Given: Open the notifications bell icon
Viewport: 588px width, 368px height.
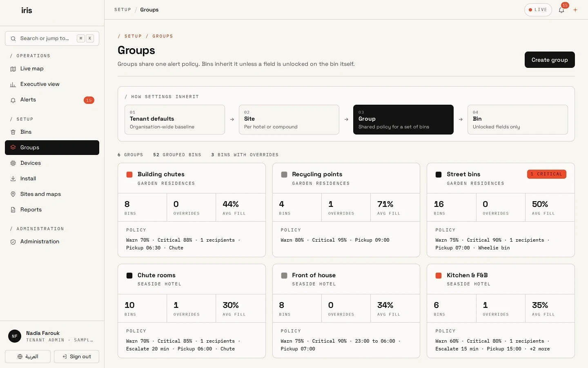Looking at the screenshot, I should point(561,10).
